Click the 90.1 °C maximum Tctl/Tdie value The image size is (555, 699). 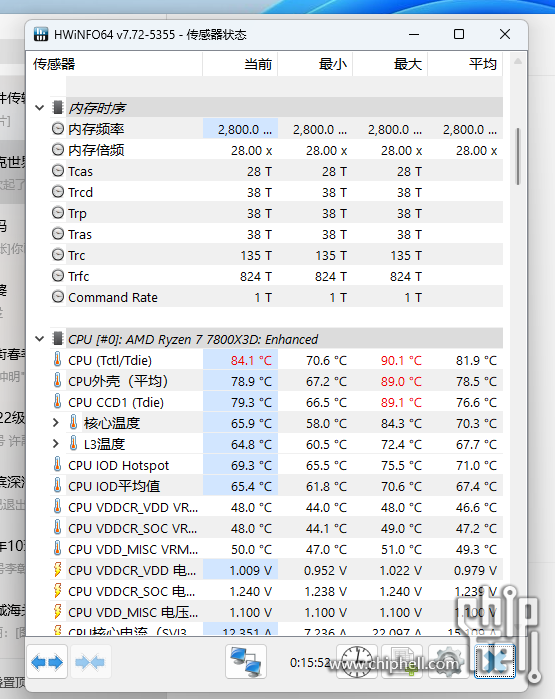pyautogui.click(x=401, y=360)
